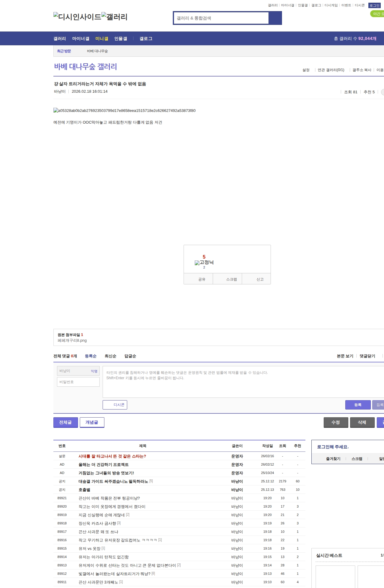Screen dimensions: 384x588
Task: Select 갤러리 in the blue navigation bar
Action: tap(60, 39)
